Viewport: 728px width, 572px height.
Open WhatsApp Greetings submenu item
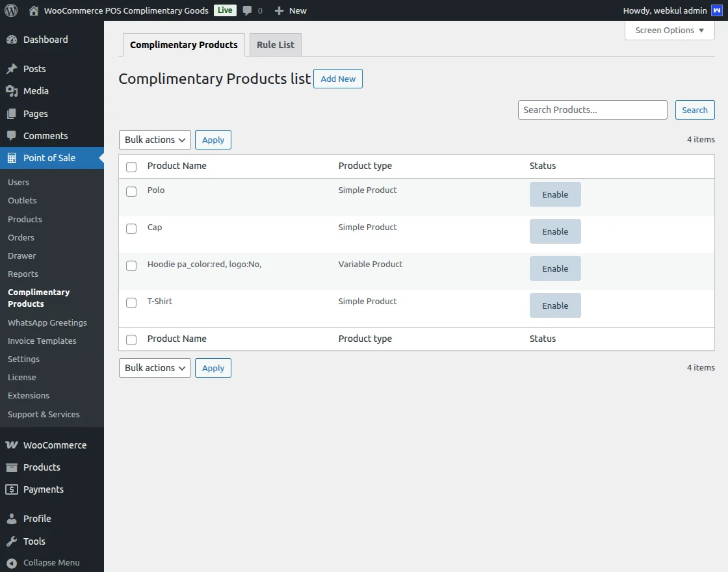coord(47,322)
